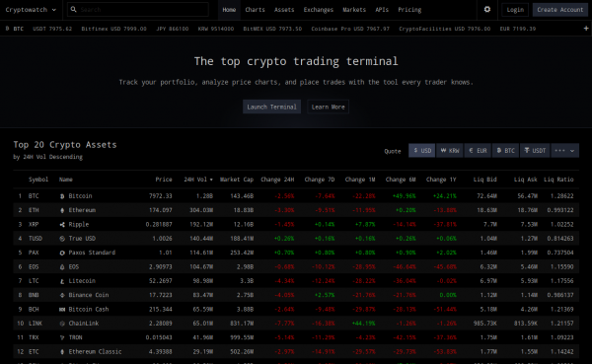The width and height of the screenshot is (592, 364).
Task: Sort by Symbol column header
Action: [38, 180]
